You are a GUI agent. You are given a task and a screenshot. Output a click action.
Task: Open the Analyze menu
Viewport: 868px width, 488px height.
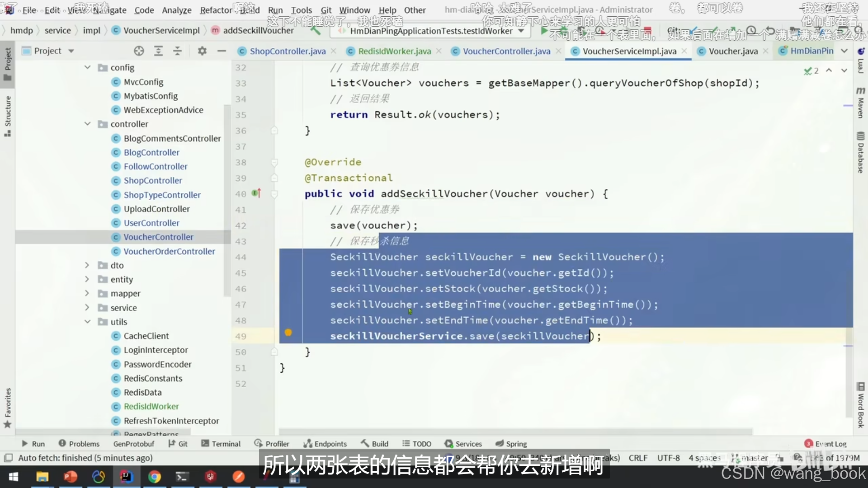tap(176, 10)
